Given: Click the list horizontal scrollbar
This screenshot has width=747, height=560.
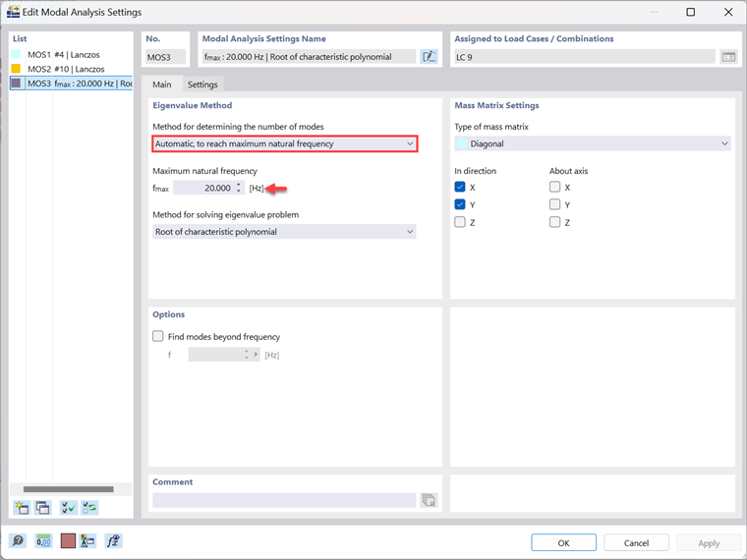Looking at the screenshot, I should pyautogui.click(x=69, y=489).
